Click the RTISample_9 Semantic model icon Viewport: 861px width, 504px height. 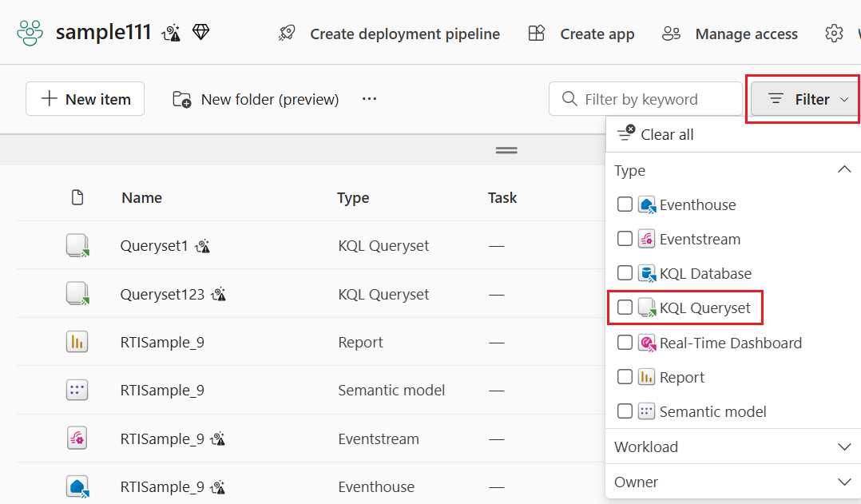77,391
